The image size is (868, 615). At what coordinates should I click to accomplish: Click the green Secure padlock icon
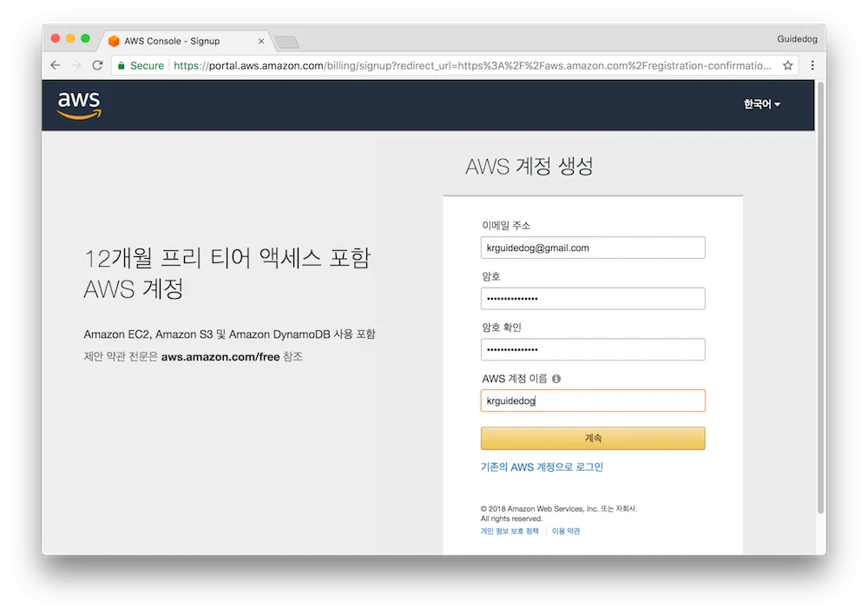click(122, 65)
